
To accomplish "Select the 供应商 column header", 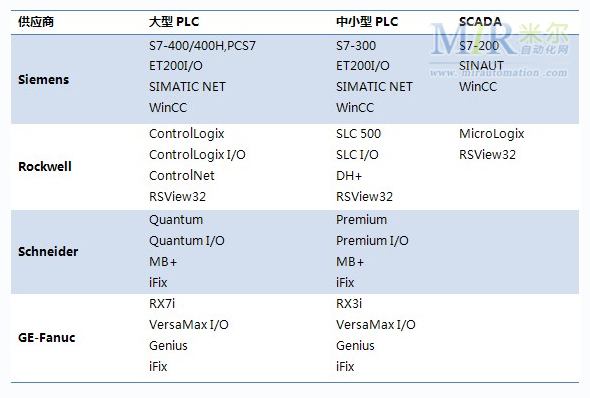I will [x=36, y=22].
